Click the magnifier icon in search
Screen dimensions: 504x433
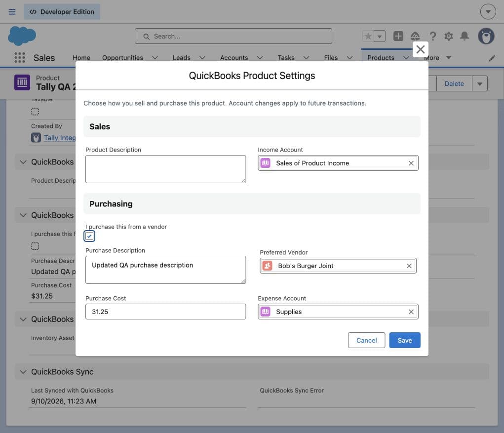coord(146,37)
